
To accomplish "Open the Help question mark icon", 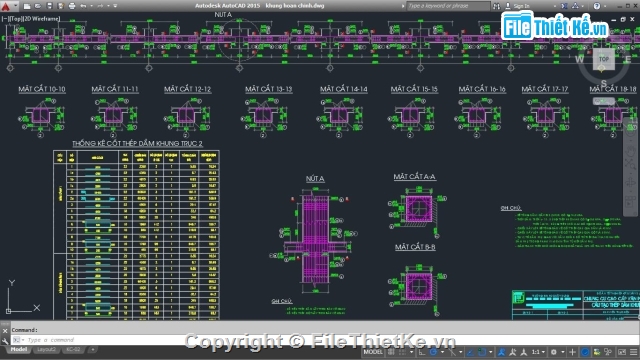I will click(597, 6).
